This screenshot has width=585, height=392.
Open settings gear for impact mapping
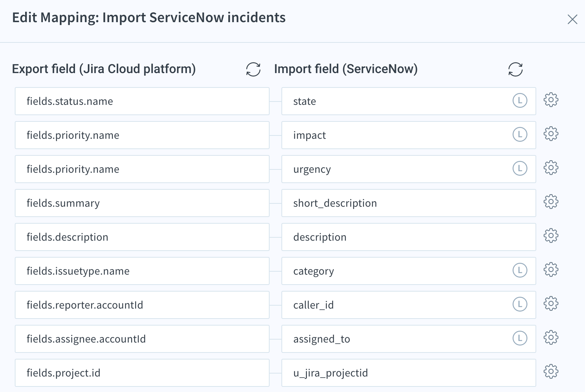551,134
